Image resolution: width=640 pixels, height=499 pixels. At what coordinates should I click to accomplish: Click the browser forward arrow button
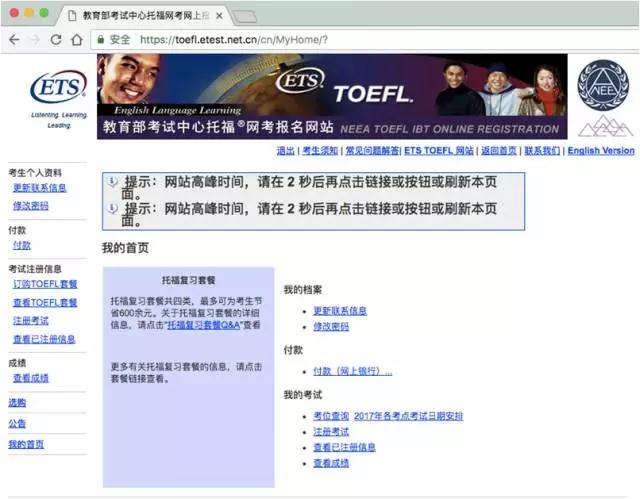[x=34, y=40]
